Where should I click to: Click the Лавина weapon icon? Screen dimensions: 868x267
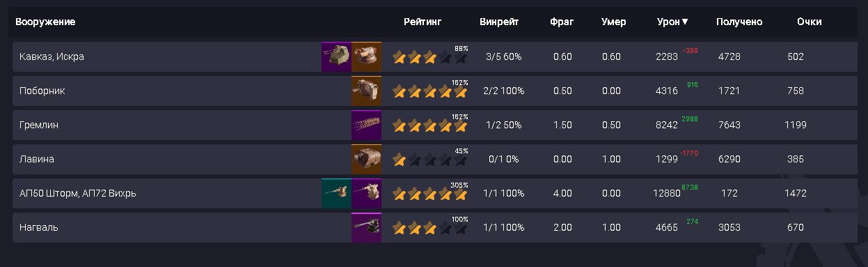tap(366, 159)
